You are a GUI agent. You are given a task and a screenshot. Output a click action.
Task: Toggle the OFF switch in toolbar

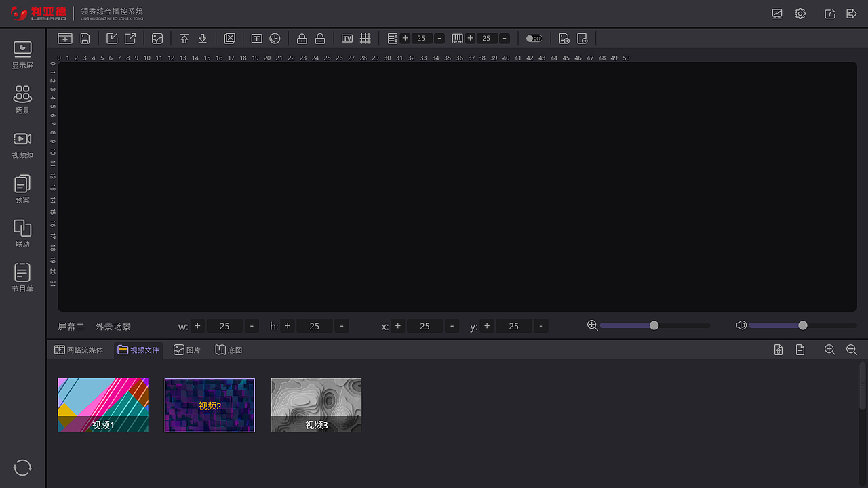(534, 39)
